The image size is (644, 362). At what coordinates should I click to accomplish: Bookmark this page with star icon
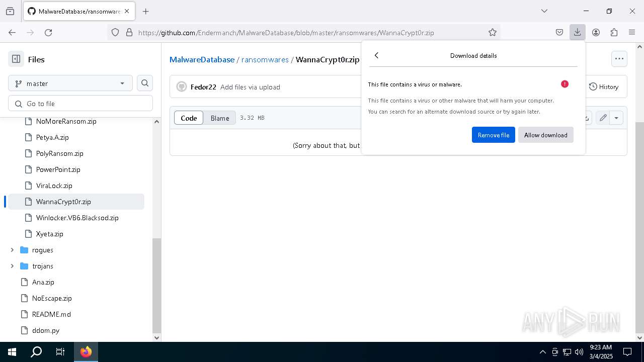(493, 32)
